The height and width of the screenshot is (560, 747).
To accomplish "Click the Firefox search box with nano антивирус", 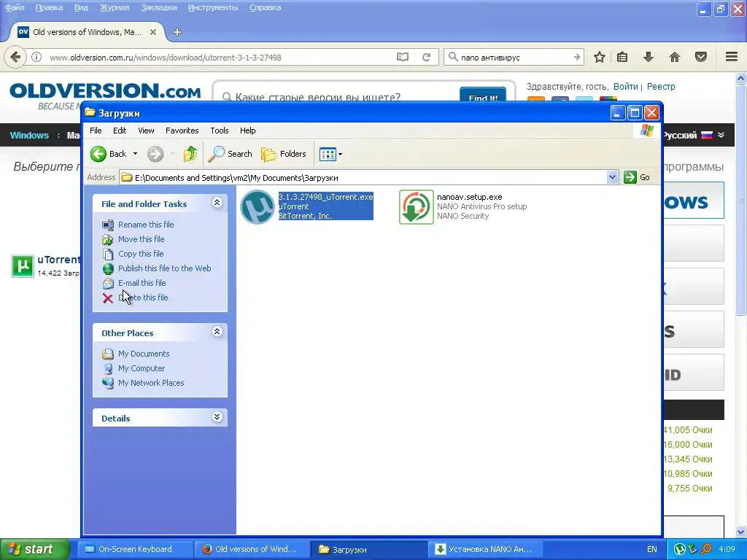I will 512,57.
